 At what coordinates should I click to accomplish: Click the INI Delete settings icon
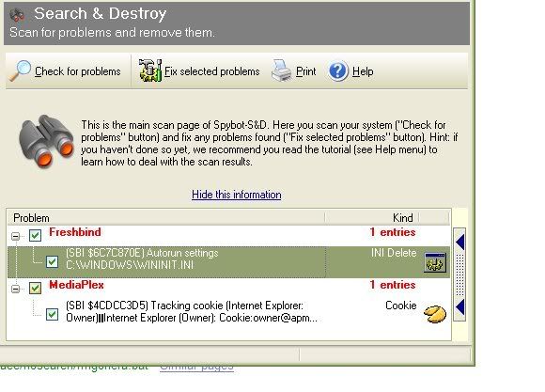[435, 262]
